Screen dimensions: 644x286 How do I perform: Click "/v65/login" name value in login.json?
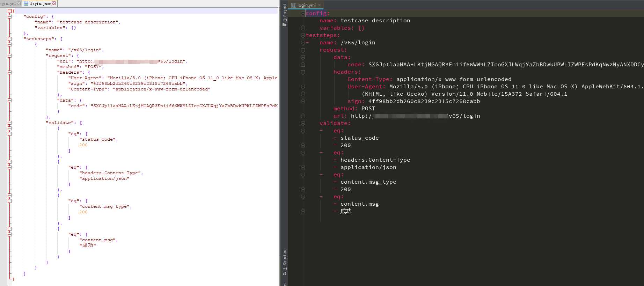point(85,50)
